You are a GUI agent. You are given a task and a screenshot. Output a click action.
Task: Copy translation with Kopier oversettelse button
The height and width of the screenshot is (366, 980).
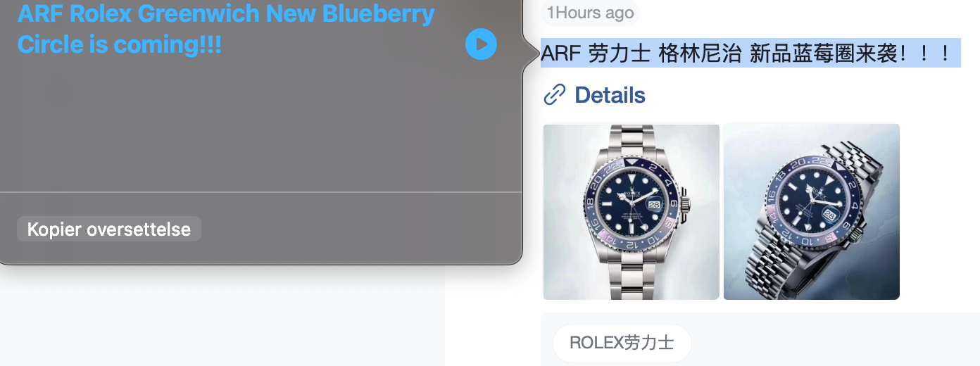coord(109,229)
